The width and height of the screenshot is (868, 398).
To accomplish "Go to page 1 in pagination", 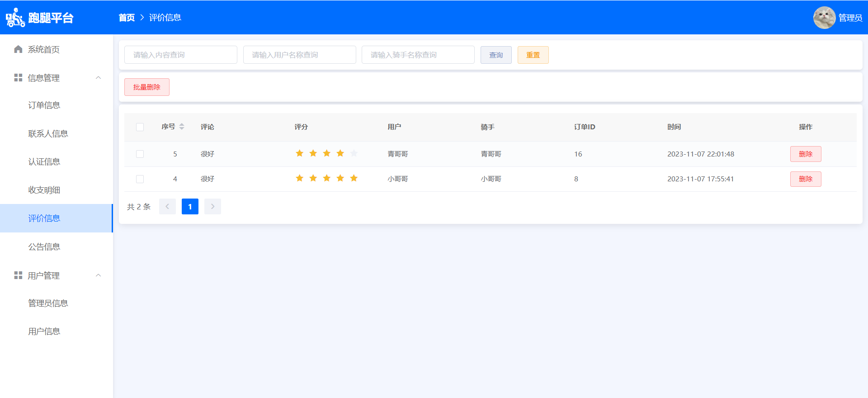I will [x=190, y=206].
